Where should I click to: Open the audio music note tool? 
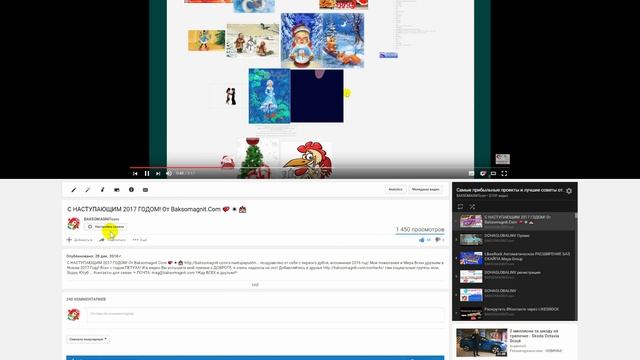coord(102,190)
